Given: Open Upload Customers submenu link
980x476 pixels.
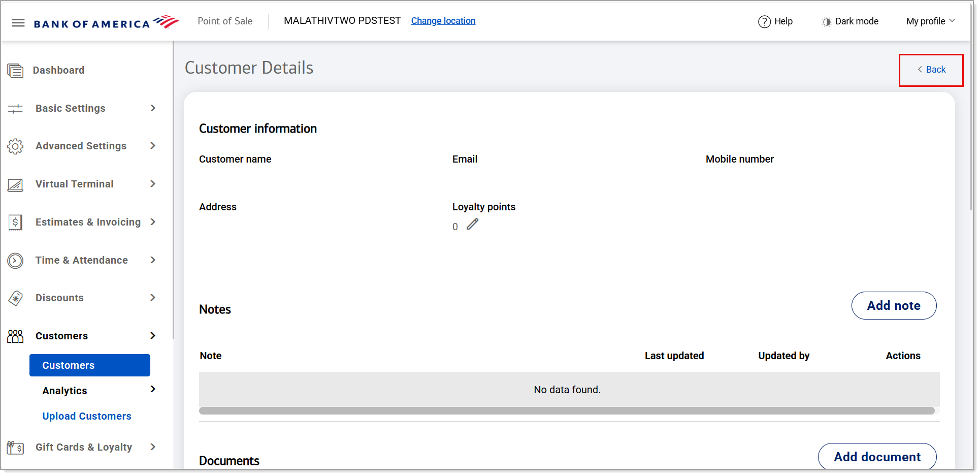Looking at the screenshot, I should pyautogui.click(x=87, y=416).
